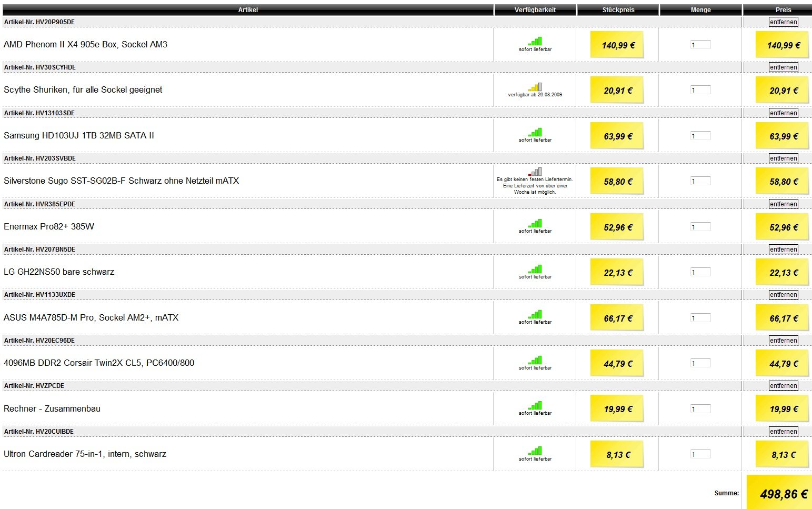812x509 pixels.
Task: Open 4096MB DDR2 Corsair Twin2X product
Action: [x=99, y=363]
